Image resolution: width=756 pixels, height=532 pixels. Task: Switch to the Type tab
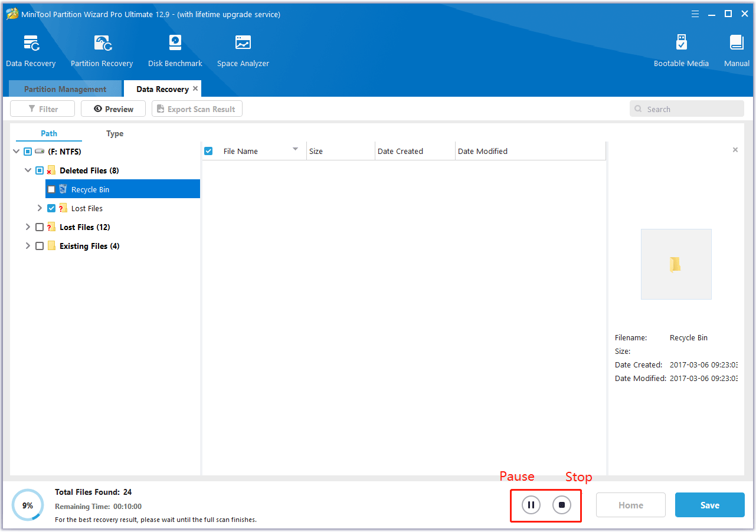click(x=114, y=133)
